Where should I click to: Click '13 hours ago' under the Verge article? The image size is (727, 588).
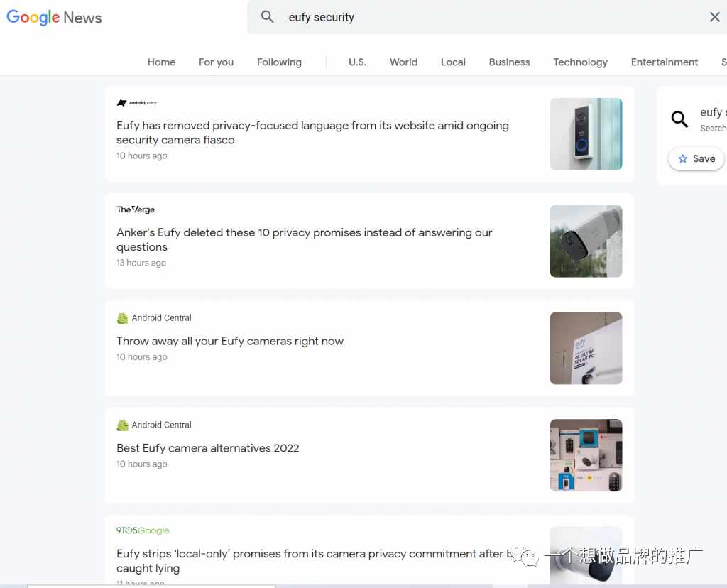(x=141, y=263)
